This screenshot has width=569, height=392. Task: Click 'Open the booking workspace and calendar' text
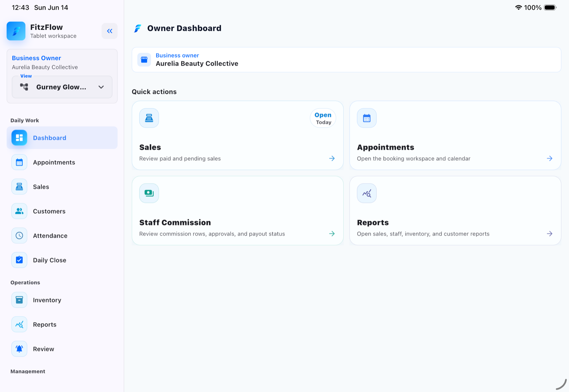[413, 159]
